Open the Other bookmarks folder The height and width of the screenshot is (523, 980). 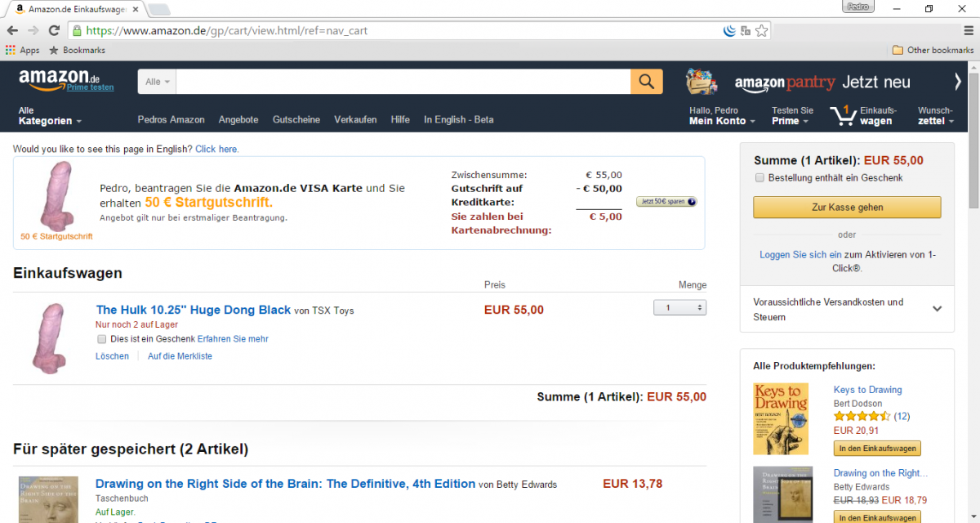coord(932,50)
